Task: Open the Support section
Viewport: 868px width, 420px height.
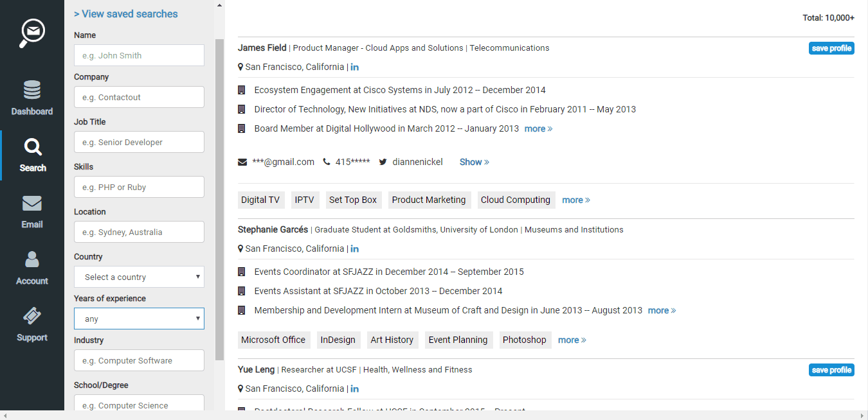Action: point(32,324)
